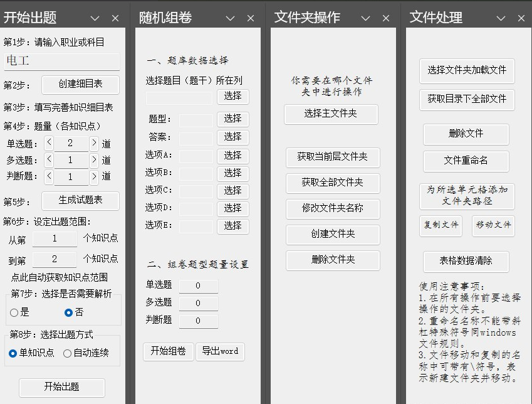532x404 pixels.
Task: Click 选择主文件夹 to pick main folder
Action: 331,114
